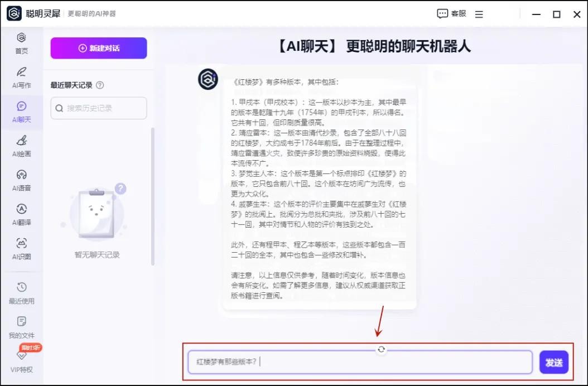
Task: Switch to the AI绘画 drawing tool
Action: point(21,146)
